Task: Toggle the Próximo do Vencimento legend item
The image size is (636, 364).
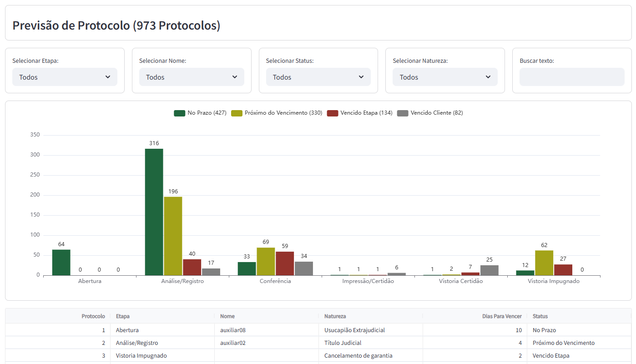Action: [x=277, y=113]
